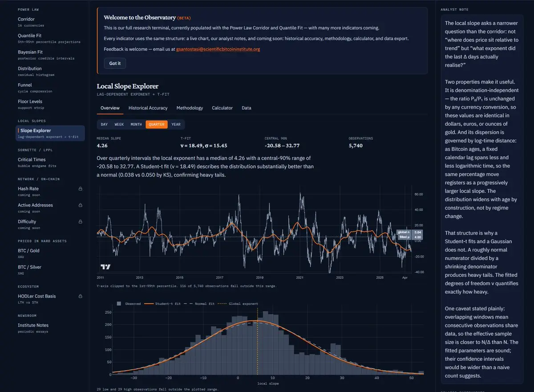Select the QUARTER interval
Image resolution: width=534 pixels, height=392 pixels.
click(x=157, y=125)
